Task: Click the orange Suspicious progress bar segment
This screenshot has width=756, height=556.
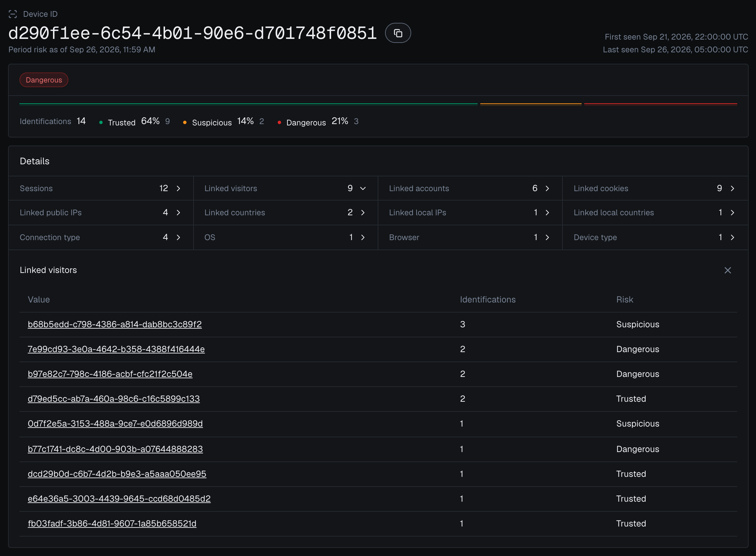Action: coord(531,104)
